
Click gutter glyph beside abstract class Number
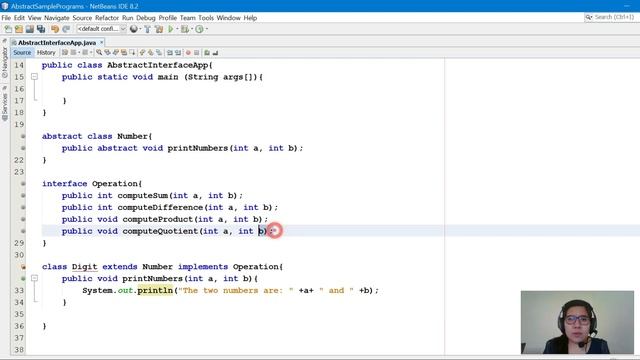tap(23, 136)
